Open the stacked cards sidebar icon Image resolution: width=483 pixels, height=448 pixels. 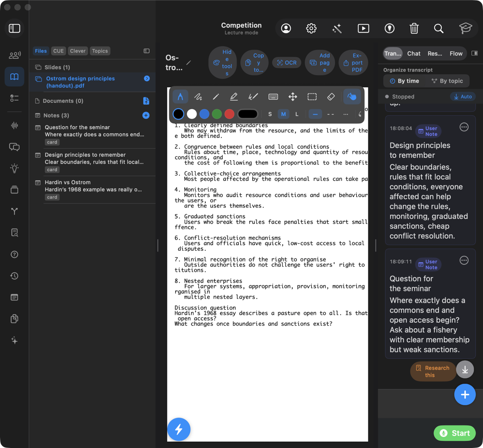pos(14,190)
